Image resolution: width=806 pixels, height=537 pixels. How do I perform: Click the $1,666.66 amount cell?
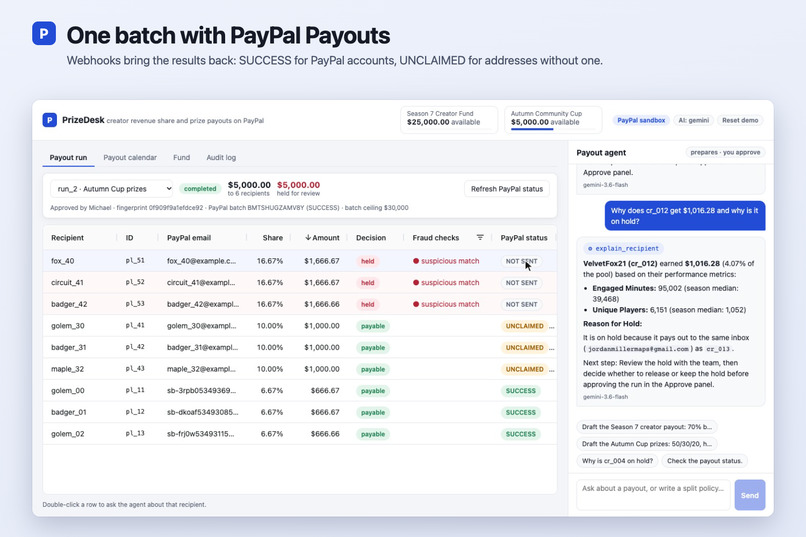(x=322, y=304)
